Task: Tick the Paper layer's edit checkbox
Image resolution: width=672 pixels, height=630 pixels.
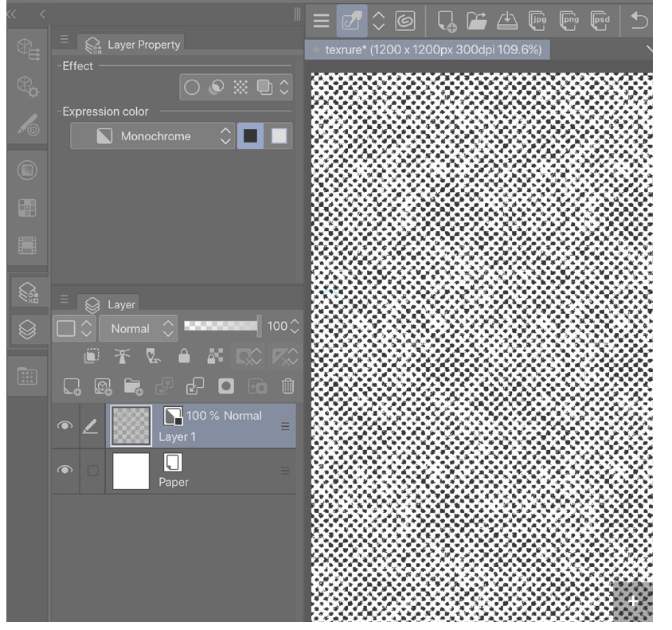Action: [x=92, y=471]
